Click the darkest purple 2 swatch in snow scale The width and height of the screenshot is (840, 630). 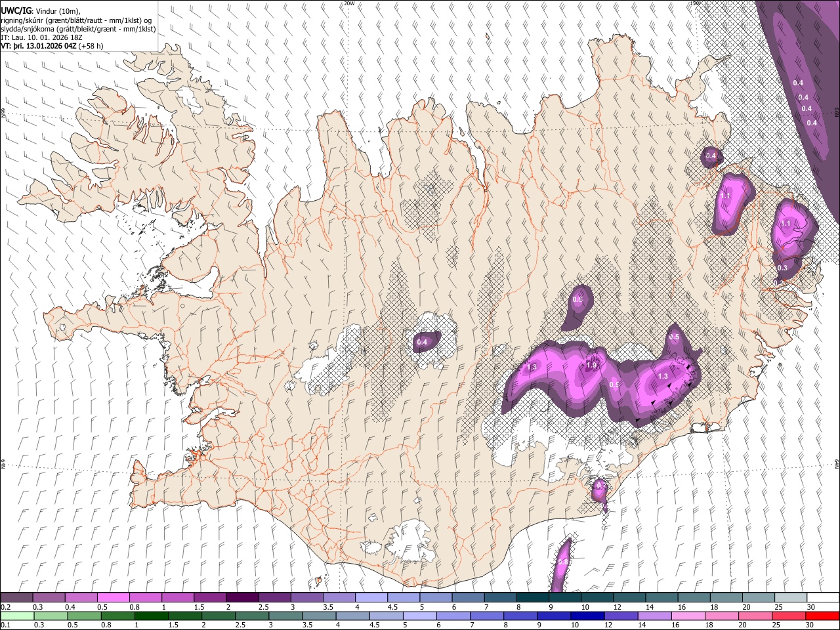coord(241,598)
